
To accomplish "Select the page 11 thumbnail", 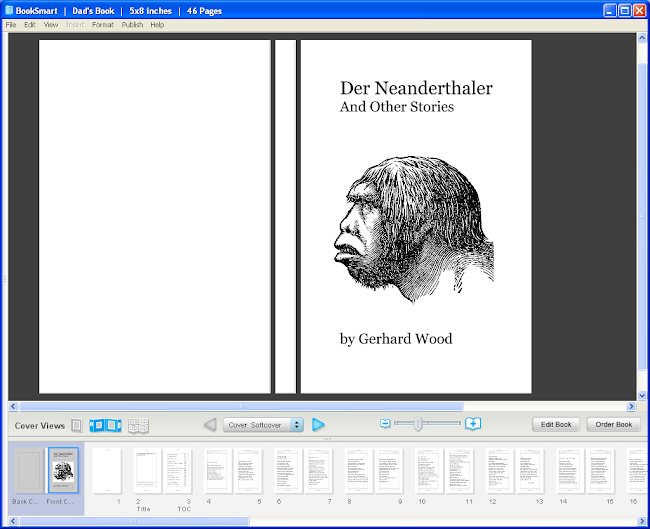I will (460, 471).
